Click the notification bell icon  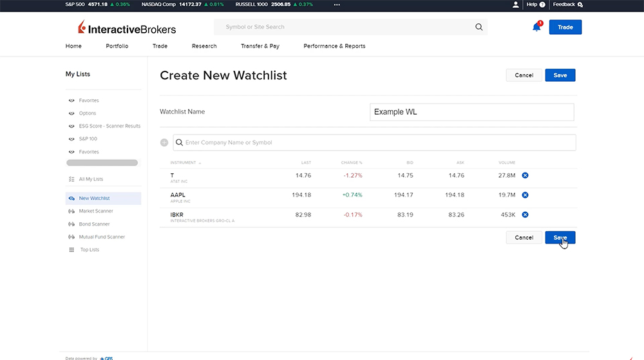point(536,27)
